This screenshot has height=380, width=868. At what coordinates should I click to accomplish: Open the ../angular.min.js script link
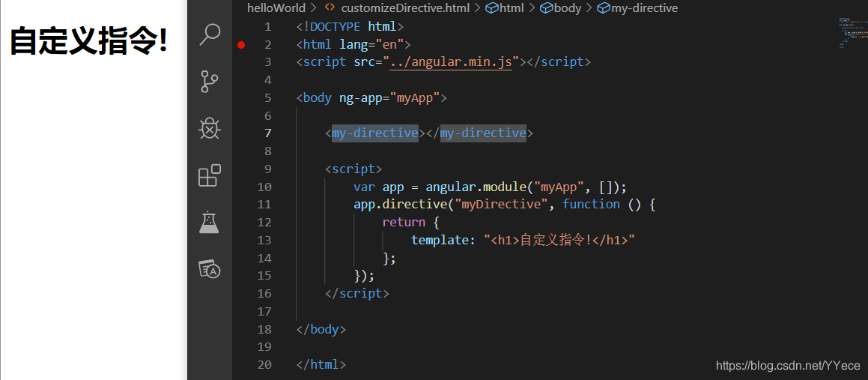pyautogui.click(x=451, y=62)
